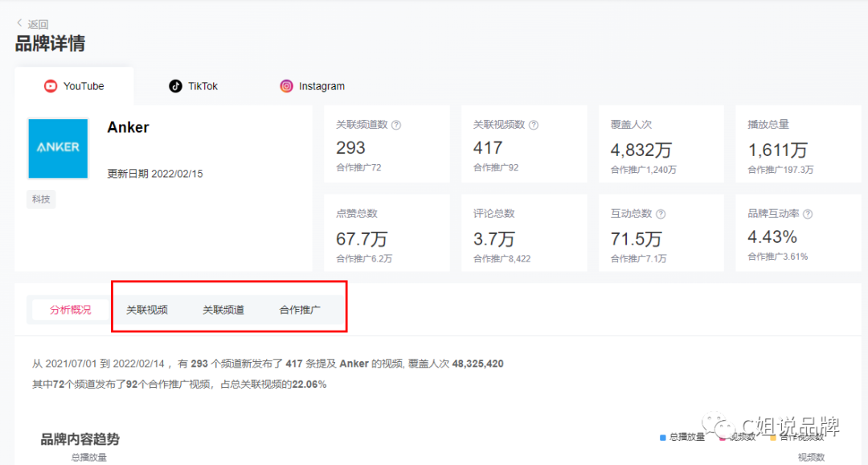The height and width of the screenshot is (465, 868).
Task: Click the 关联频道数 293 value
Action: [x=350, y=148]
